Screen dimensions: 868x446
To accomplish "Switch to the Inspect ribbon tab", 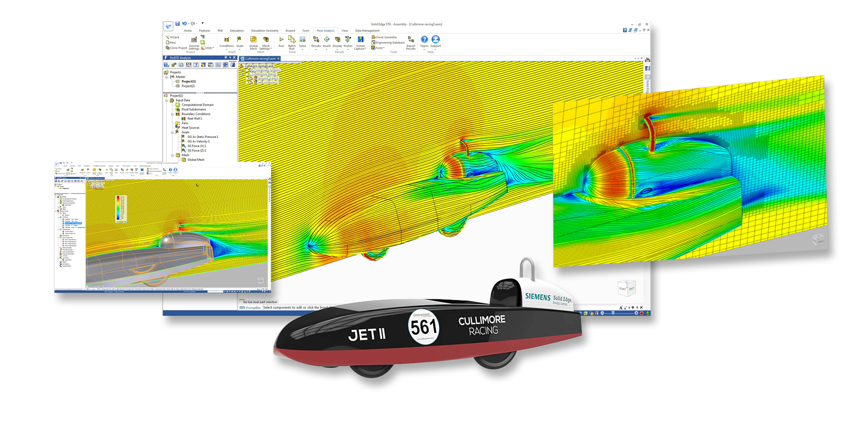I will [290, 30].
